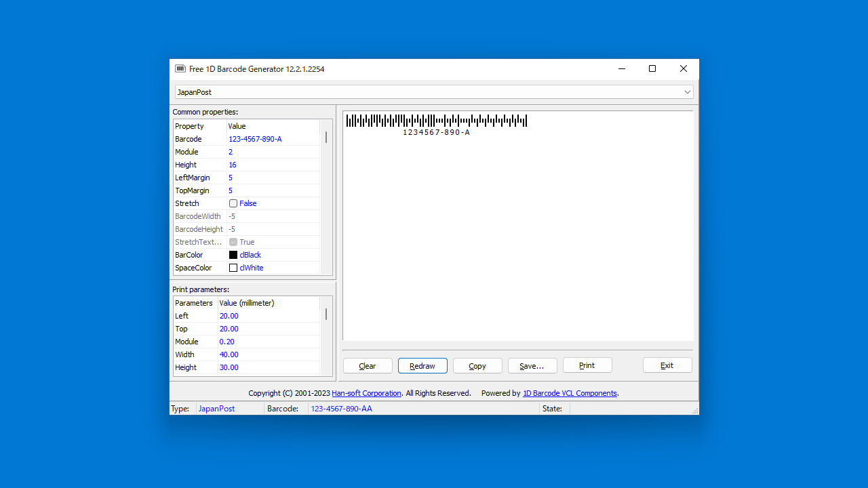Select the Barcode value 123-4567-890-A field

(x=273, y=139)
